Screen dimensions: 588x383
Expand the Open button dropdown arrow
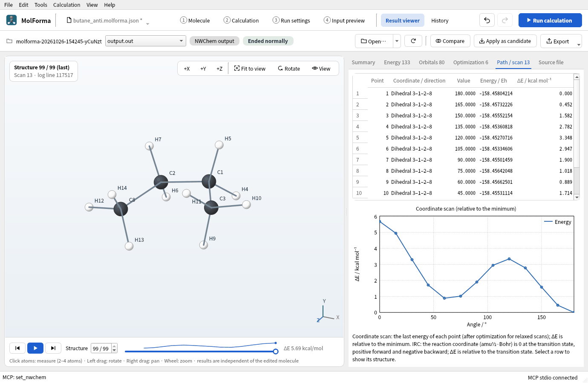pos(397,41)
